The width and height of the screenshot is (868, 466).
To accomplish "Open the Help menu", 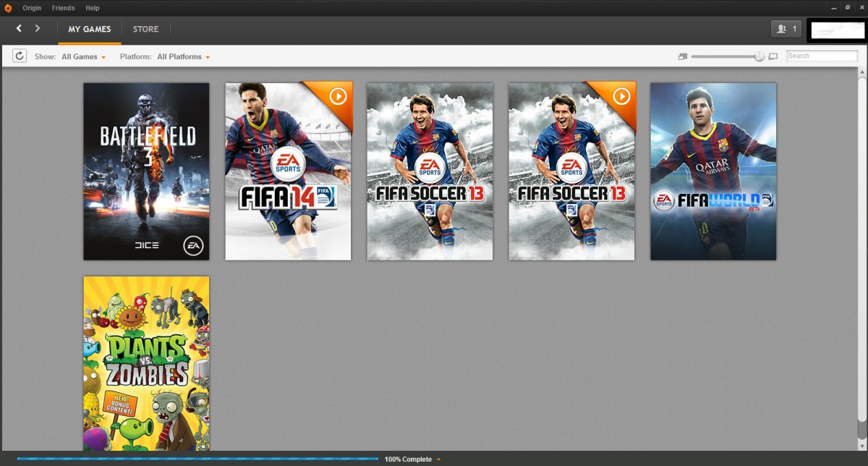I will point(93,8).
